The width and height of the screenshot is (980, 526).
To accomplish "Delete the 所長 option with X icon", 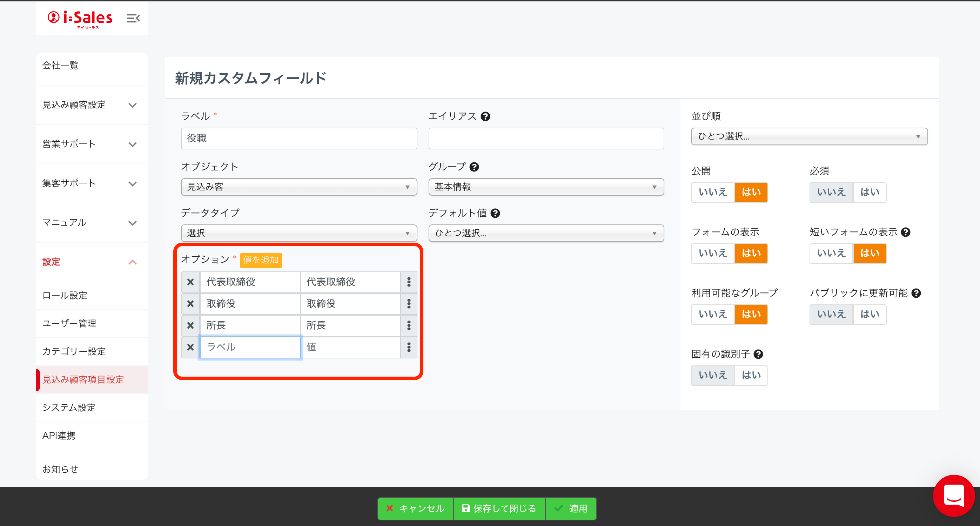I will click(x=190, y=325).
